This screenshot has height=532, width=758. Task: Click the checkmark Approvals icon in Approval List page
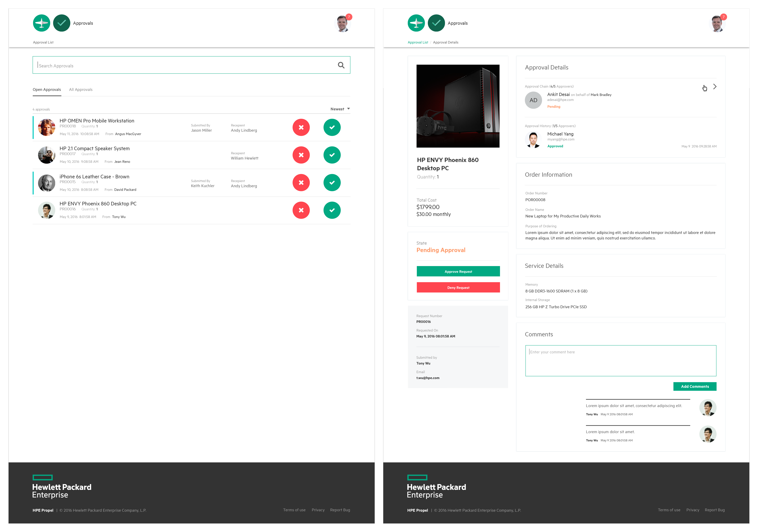tap(62, 23)
